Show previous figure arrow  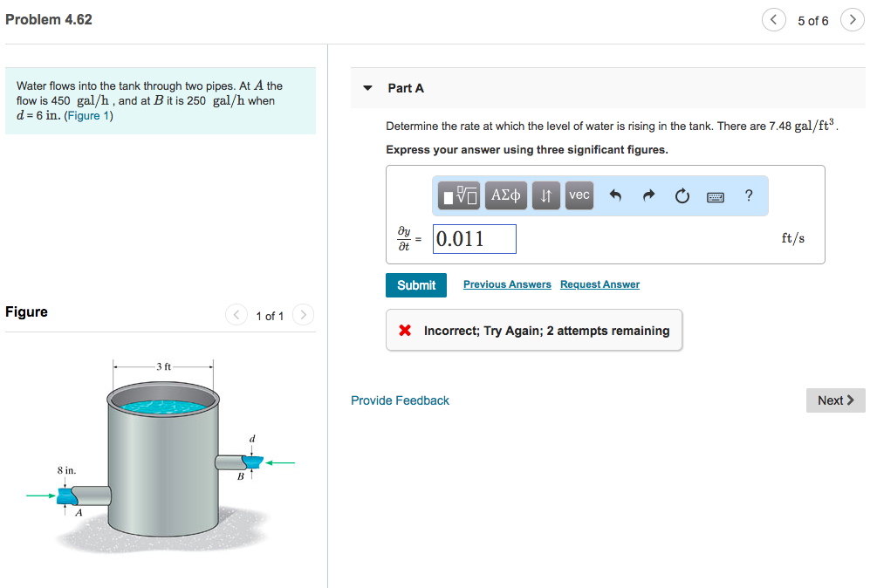coord(236,315)
